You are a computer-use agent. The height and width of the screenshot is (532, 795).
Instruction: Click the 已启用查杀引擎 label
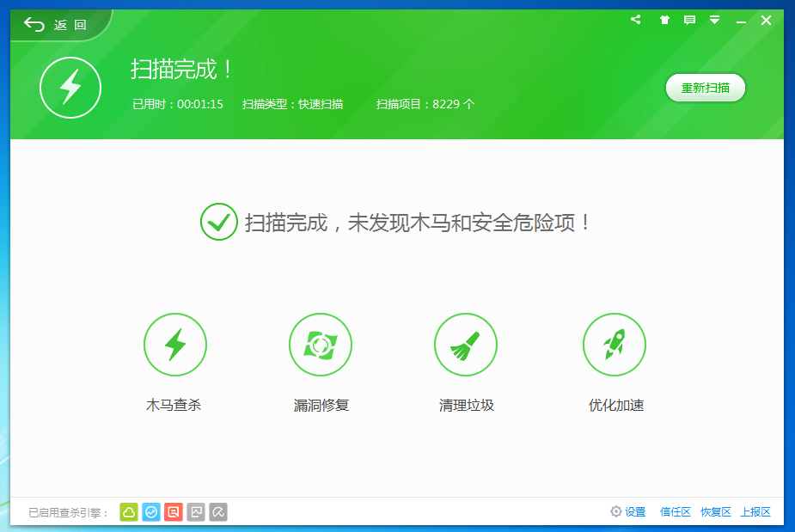click(x=68, y=512)
